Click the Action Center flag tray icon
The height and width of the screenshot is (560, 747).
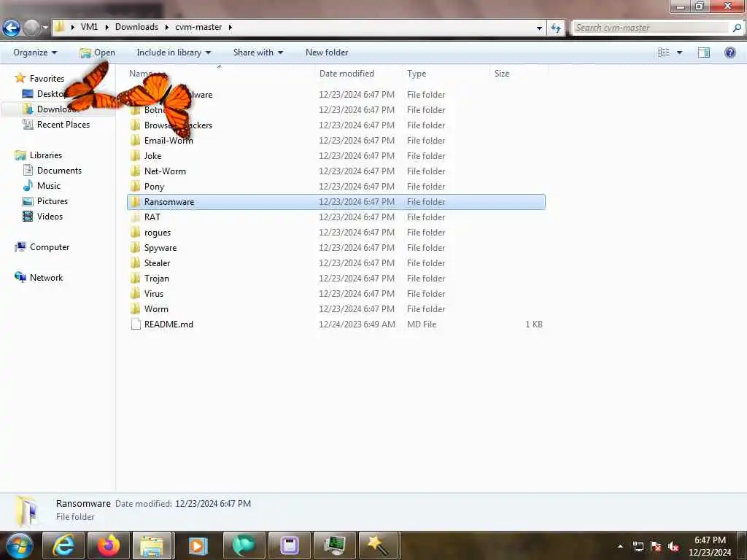[x=656, y=546]
